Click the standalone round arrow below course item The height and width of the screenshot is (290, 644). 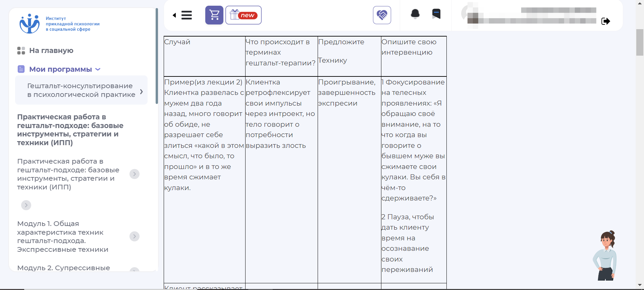tap(26, 205)
